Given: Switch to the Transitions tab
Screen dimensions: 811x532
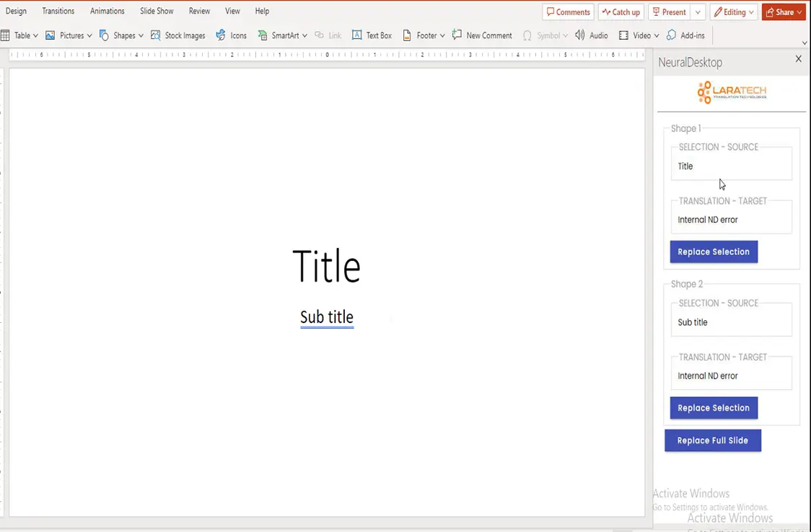Looking at the screenshot, I should click(x=58, y=11).
